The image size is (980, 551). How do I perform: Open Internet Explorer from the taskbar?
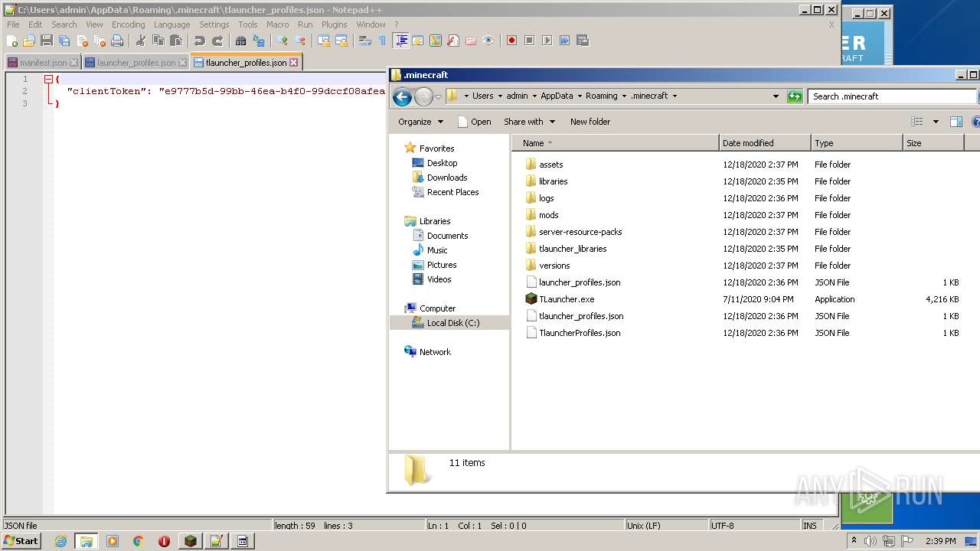[60, 541]
